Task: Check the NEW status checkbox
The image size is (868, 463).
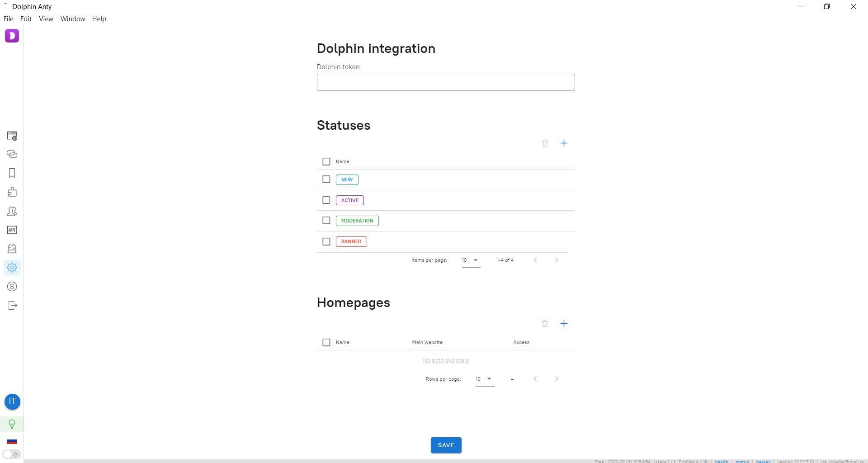Action: click(x=326, y=180)
